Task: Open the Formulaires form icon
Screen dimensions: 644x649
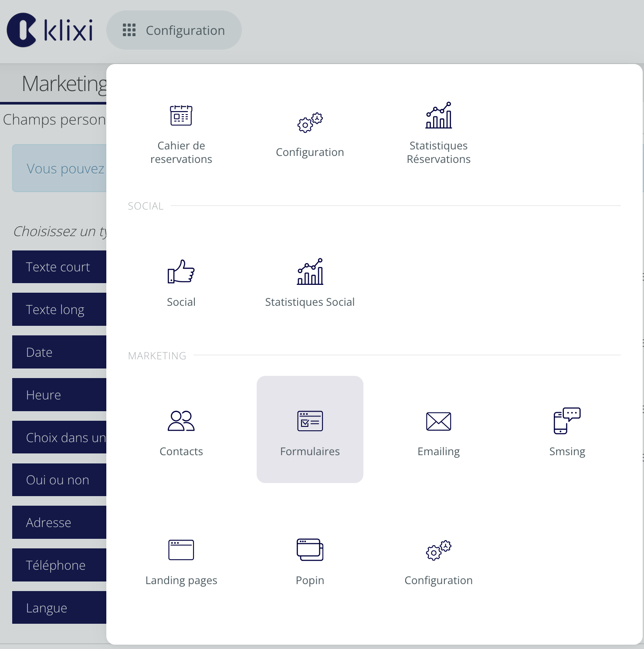Action: click(310, 421)
